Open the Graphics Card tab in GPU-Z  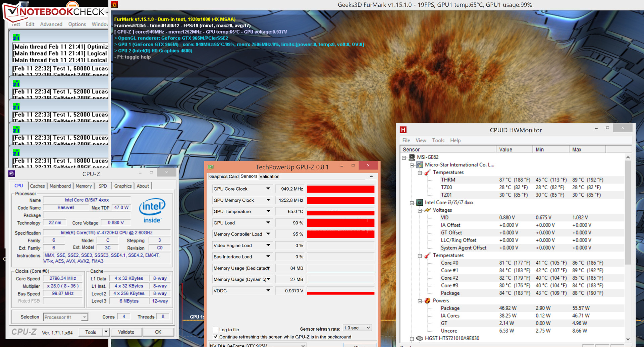coord(224,177)
